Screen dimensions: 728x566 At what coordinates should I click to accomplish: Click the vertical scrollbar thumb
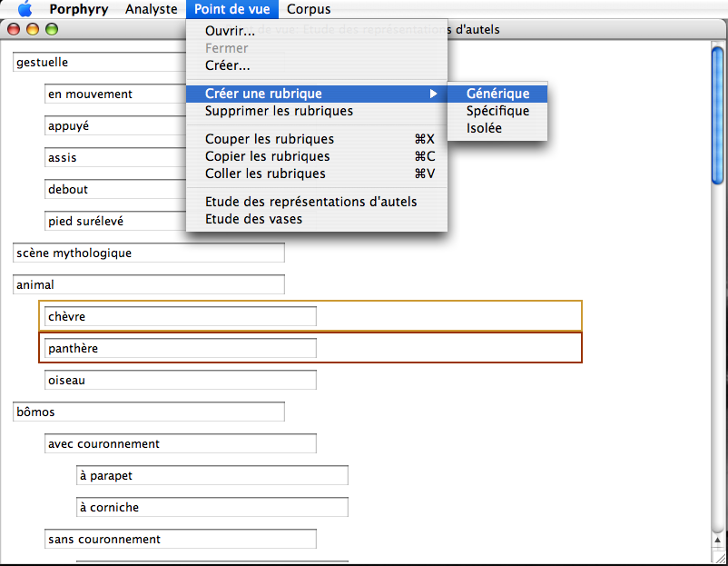tap(717, 118)
